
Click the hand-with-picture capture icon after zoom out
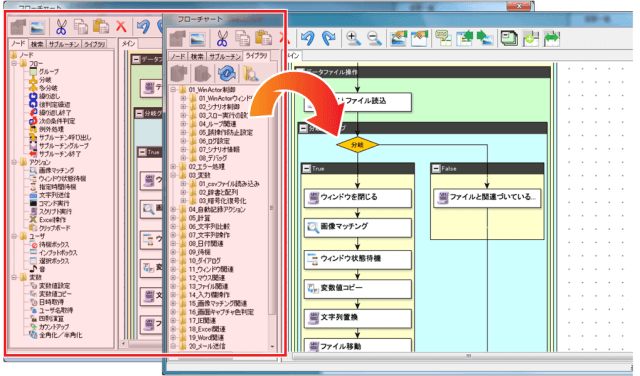pos(398,38)
